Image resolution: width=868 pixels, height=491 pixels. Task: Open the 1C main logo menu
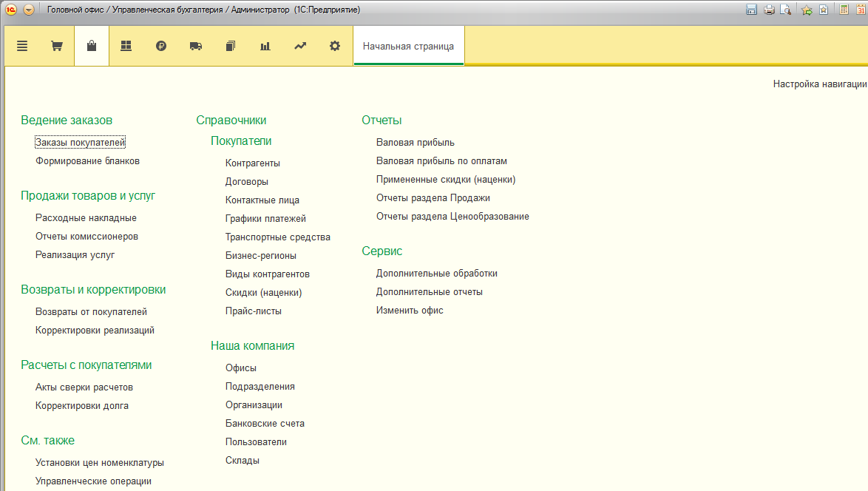[x=11, y=10]
